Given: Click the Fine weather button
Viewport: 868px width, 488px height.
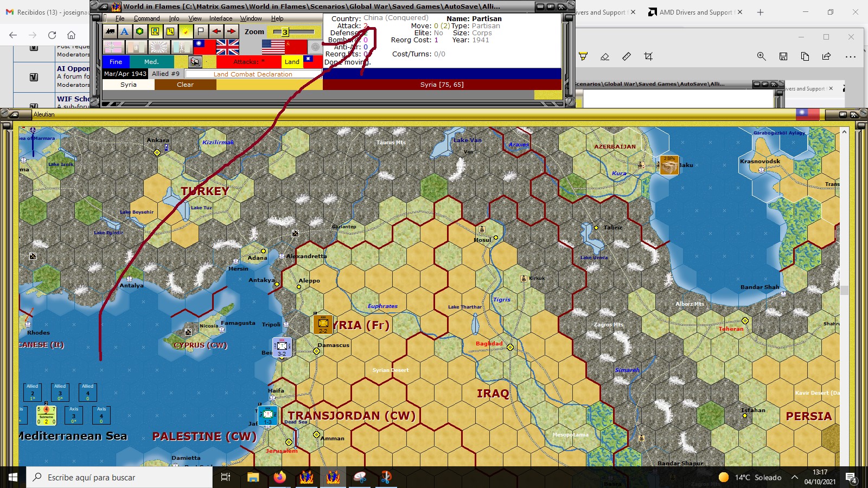Looking at the screenshot, I should coord(116,62).
